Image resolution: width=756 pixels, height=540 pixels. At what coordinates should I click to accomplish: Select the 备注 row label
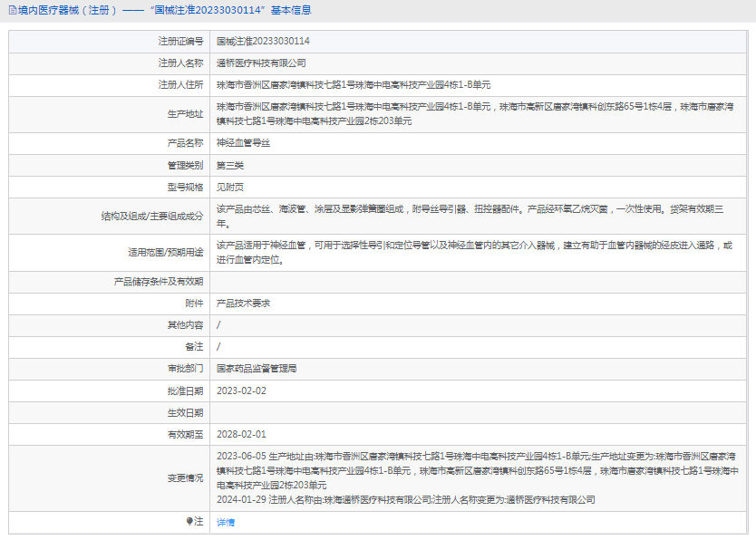click(194, 347)
